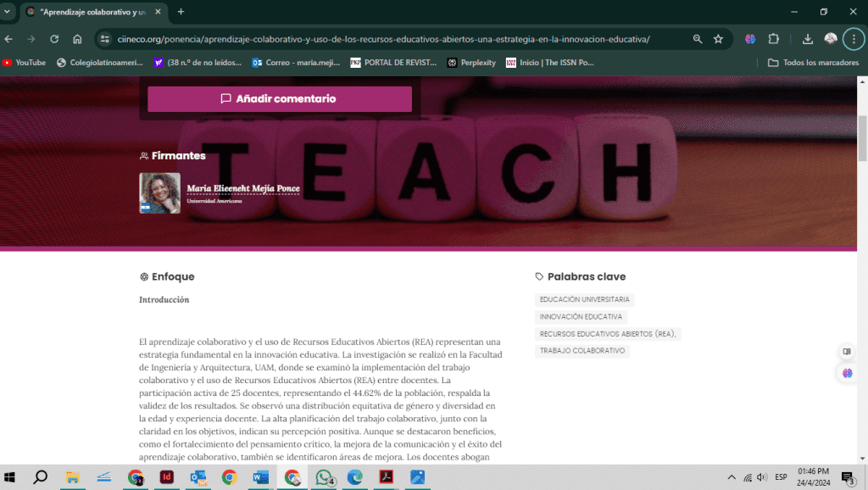Open the Downloads icon in toolbar

(808, 39)
